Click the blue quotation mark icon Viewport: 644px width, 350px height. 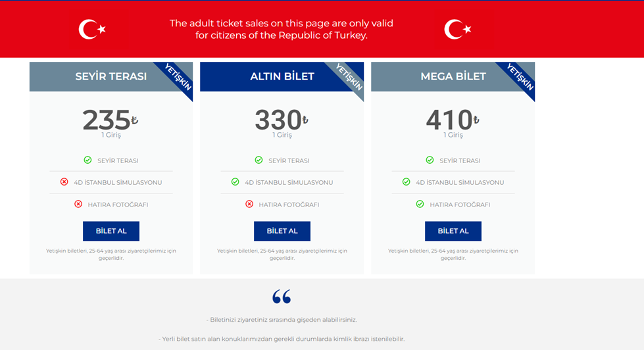click(x=282, y=297)
